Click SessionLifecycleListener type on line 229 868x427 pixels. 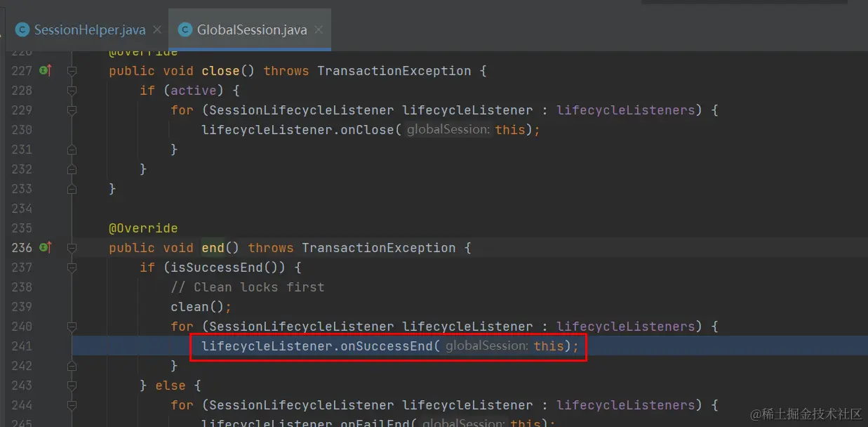coord(302,110)
